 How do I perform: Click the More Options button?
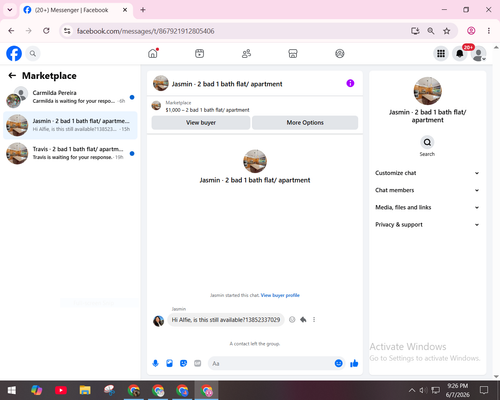(305, 123)
